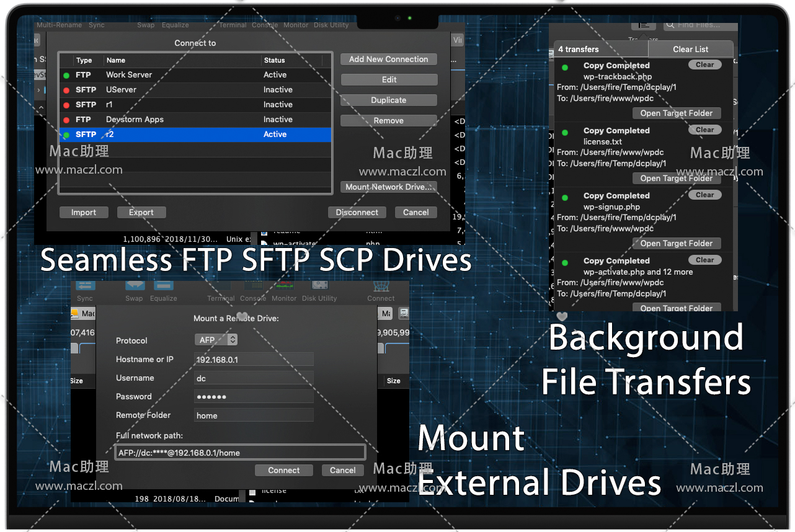Viewport: 795px width, 532px height.
Task: Click the Connect globe toolbar icon
Action: (x=381, y=286)
